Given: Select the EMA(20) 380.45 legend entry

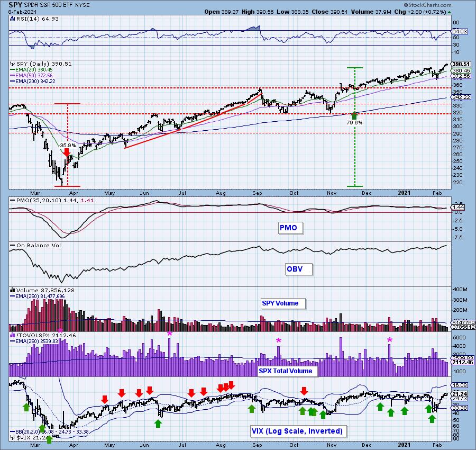Looking at the screenshot, I should (x=31, y=69).
